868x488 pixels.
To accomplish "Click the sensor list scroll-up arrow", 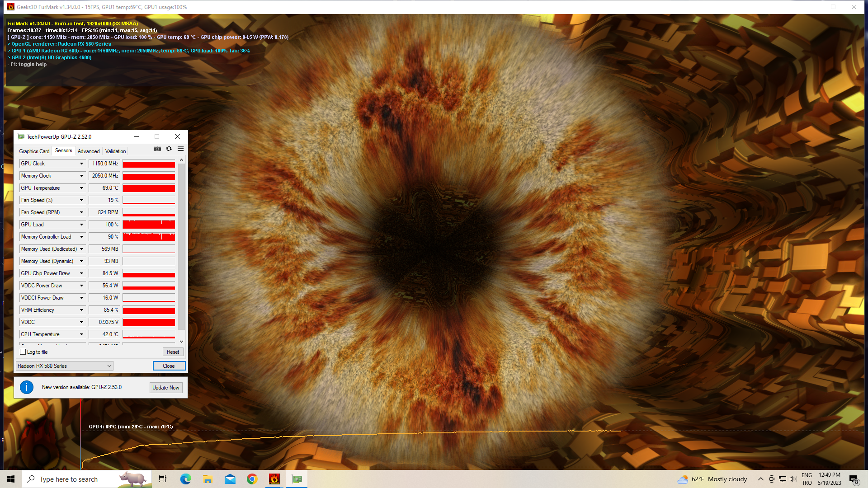I will (181, 160).
